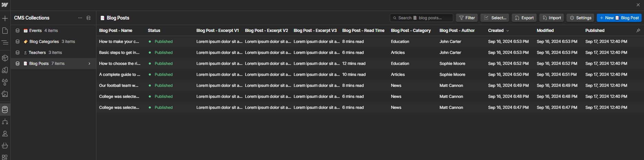
Task: Open the 'A complete guide to ...' post
Action: pyautogui.click(x=120, y=75)
